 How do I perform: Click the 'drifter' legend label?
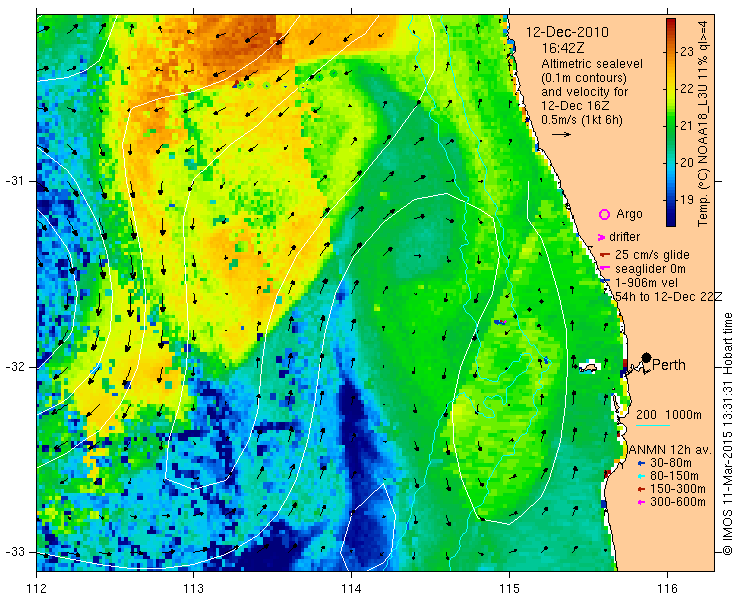625,237
